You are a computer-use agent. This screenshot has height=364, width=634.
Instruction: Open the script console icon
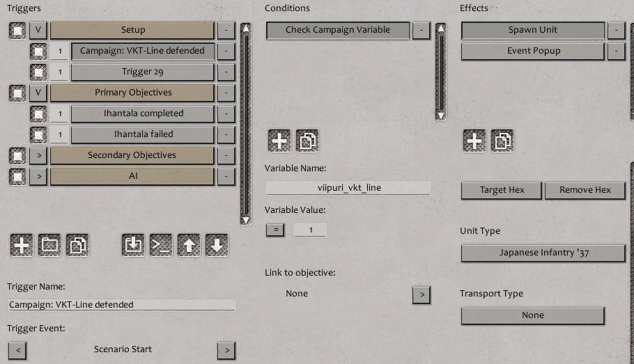click(161, 245)
